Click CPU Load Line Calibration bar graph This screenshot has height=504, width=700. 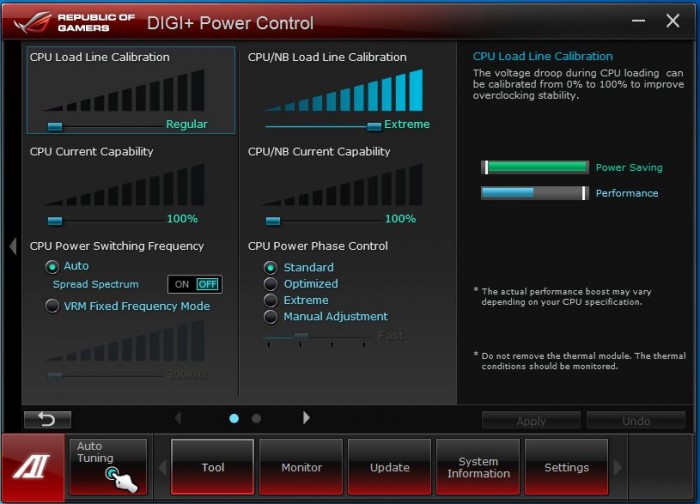125,91
